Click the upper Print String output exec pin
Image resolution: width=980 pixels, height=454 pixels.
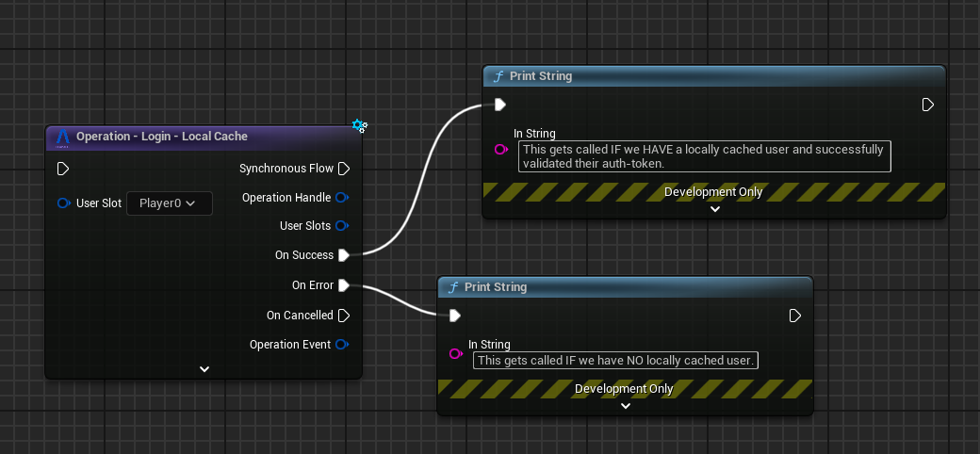927,105
